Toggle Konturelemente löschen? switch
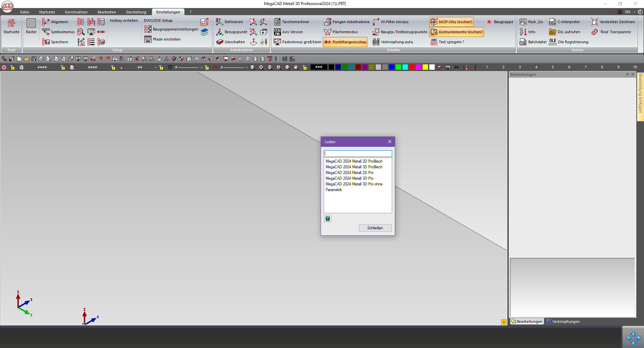This screenshot has width=644, height=348. [x=457, y=32]
